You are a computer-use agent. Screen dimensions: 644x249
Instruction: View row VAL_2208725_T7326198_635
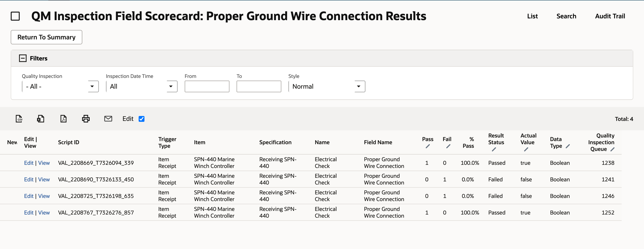44,196
